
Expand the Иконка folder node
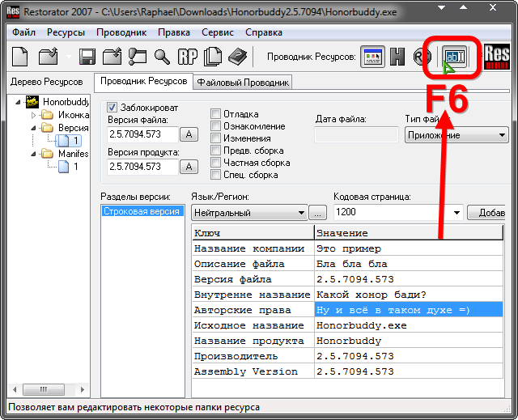pyautogui.click(x=33, y=115)
